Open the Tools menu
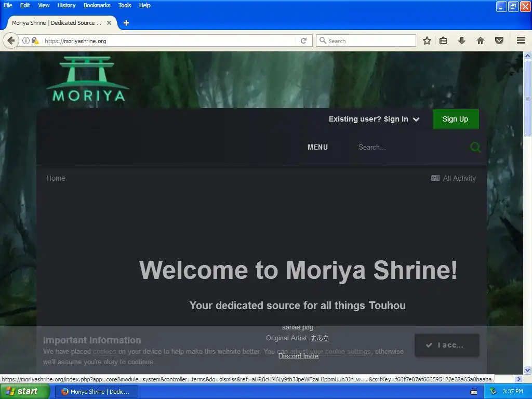This screenshot has width=532, height=399. click(125, 5)
